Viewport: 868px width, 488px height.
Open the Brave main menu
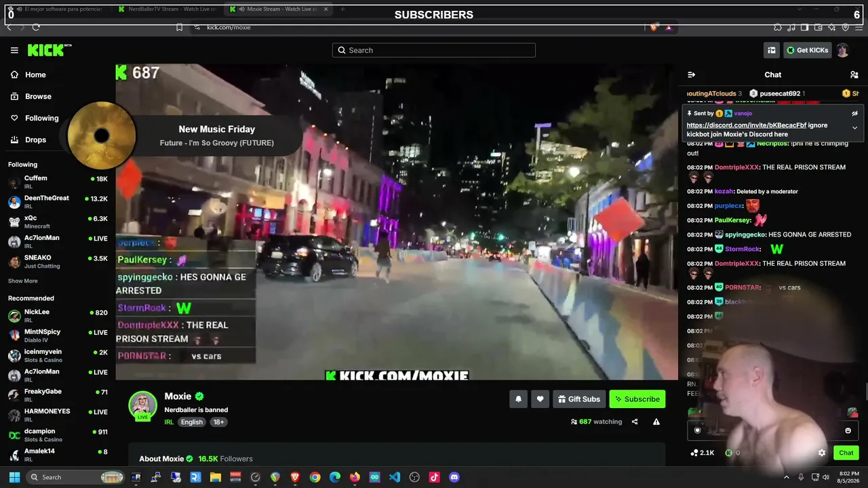pos(858,27)
